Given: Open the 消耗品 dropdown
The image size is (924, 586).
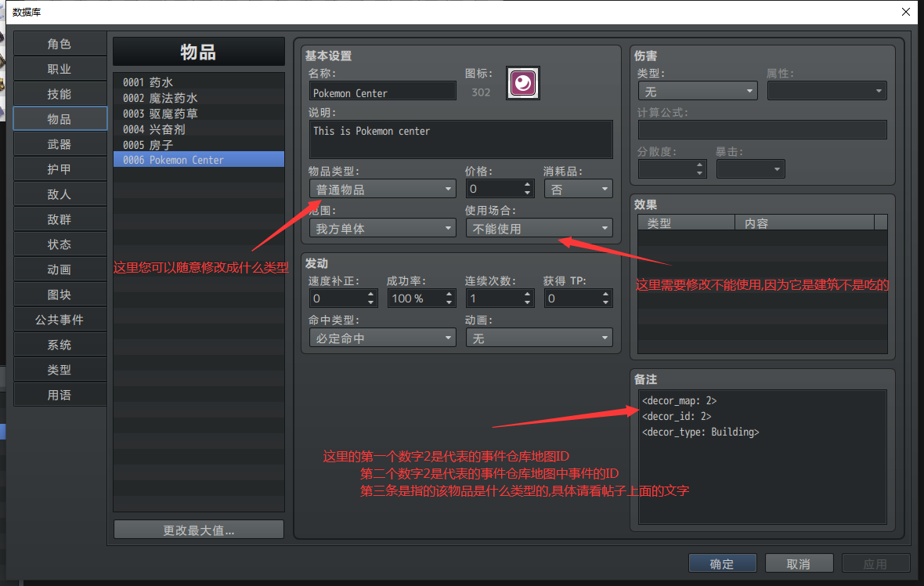Looking at the screenshot, I should click(578, 190).
